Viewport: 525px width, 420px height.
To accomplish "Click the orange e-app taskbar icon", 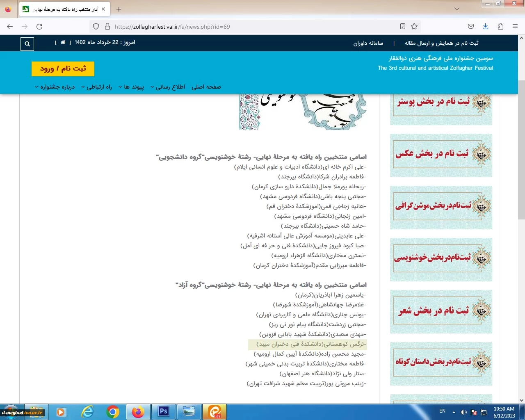I will coord(215,411).
